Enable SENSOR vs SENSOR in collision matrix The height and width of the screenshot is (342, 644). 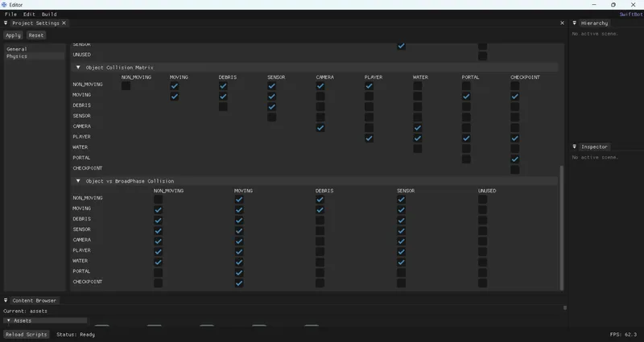(x=272, y=117)
